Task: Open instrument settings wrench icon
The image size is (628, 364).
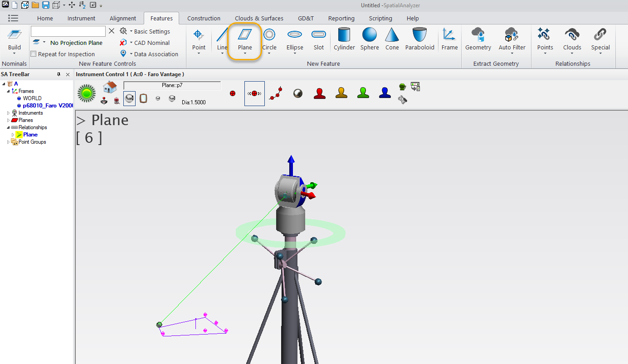Action: [x=402, y=100]
